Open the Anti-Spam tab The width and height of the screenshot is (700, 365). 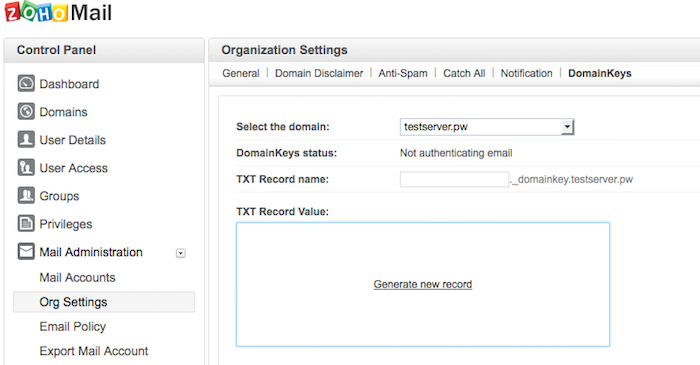click(403, 73)
